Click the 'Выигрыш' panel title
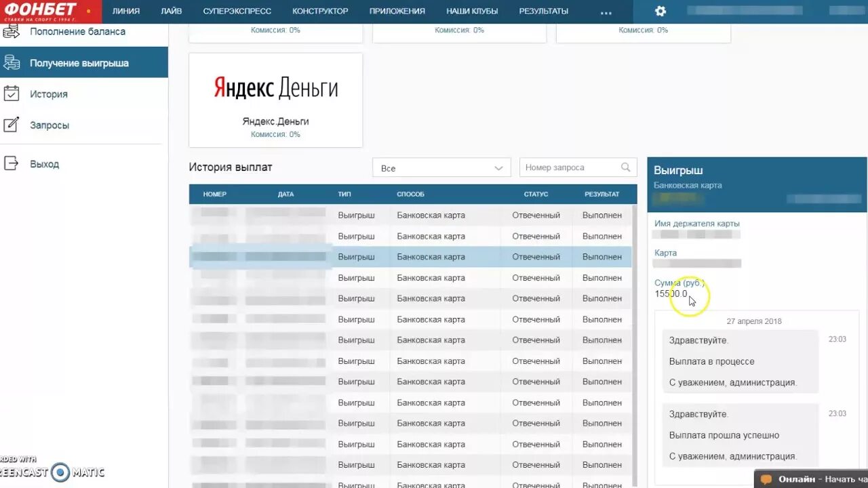This screenshot has height=488, width=868. point(678,170)
